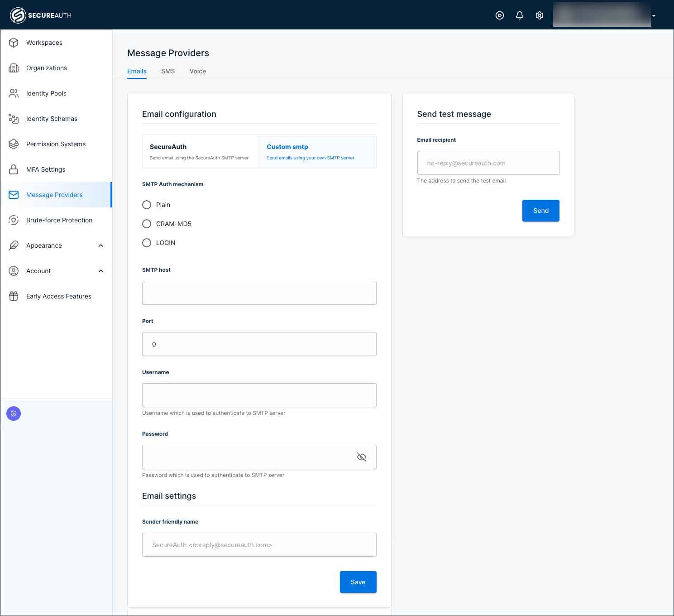This screenshot has height=616, width=674.
Task: Open Early Access Features
Action: click(58, 296)
